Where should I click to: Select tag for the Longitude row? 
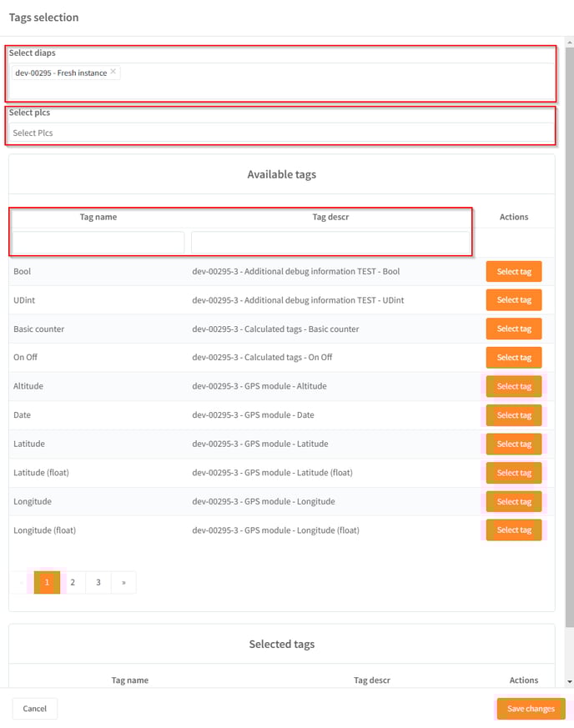tap(514, 501)
